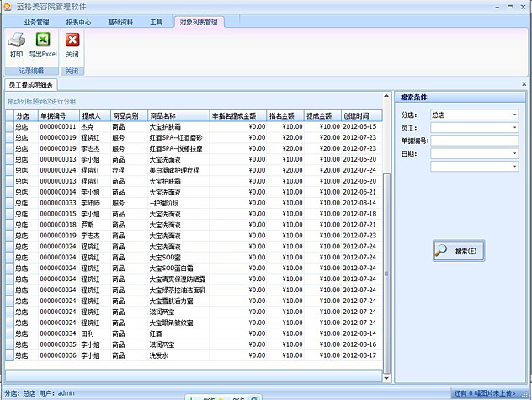
Task: Select the 美白凝脂护理疗程 row
Action: (194, 170)
